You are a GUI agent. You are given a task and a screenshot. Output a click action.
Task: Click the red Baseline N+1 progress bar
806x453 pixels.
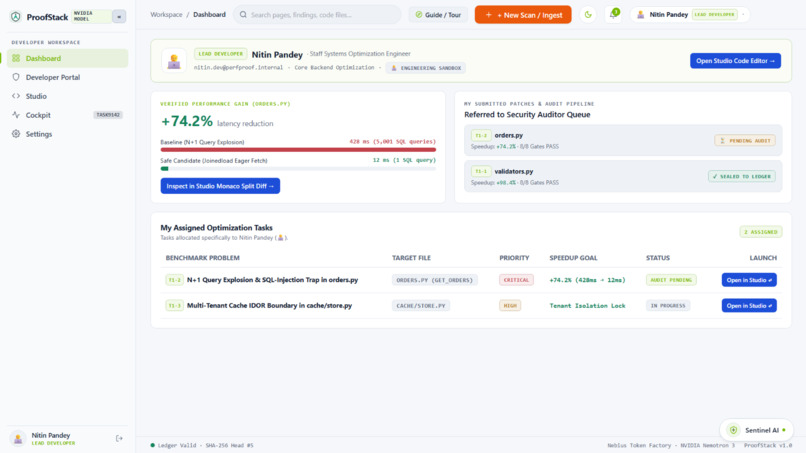[298, 150]
